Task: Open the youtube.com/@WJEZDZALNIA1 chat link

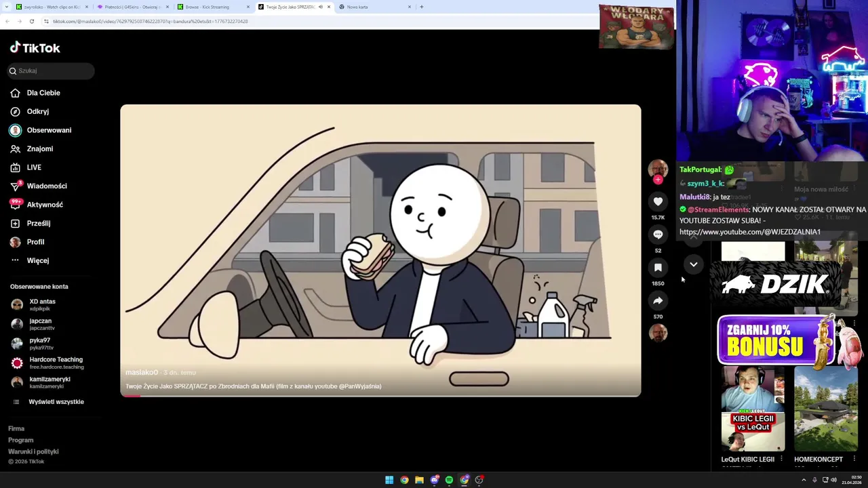Action: click(750, 232)
